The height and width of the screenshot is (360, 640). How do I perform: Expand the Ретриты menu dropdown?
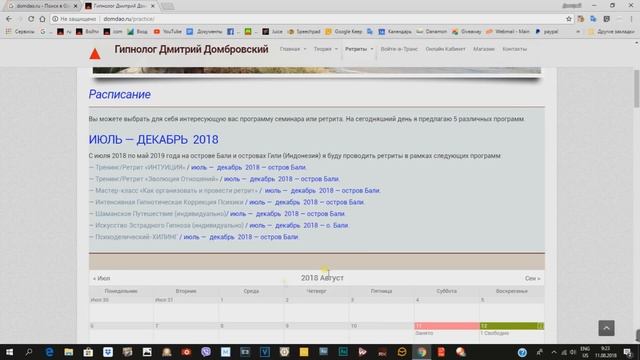point(359,49)
